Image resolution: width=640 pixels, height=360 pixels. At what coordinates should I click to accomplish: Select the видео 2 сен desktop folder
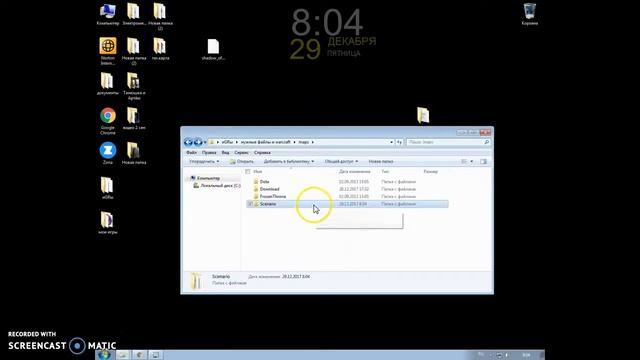134,118
